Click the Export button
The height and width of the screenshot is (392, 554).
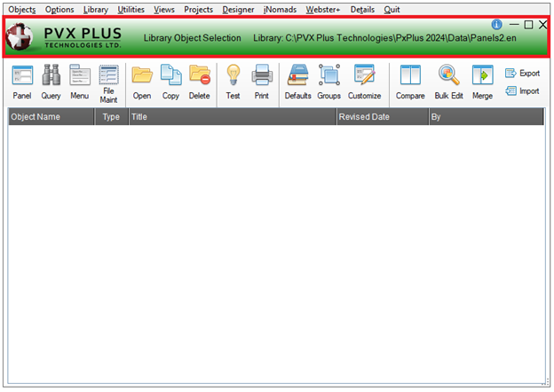[522, 74]
